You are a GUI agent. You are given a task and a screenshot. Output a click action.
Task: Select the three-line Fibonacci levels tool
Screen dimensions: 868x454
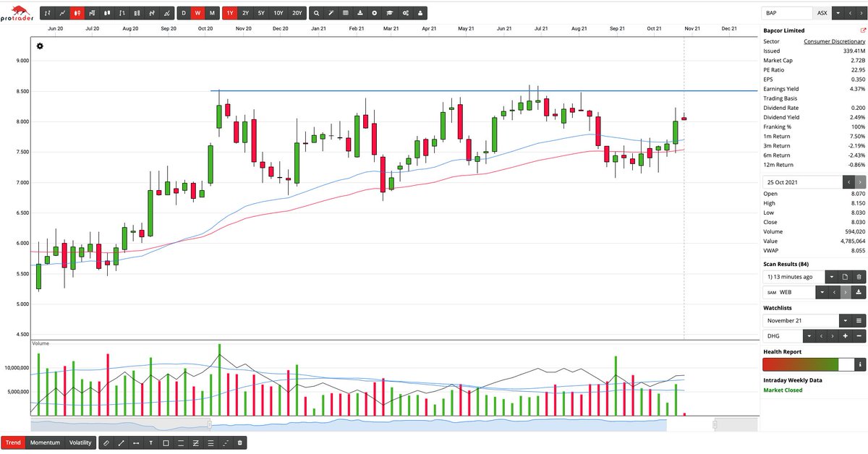coord(210,442)
